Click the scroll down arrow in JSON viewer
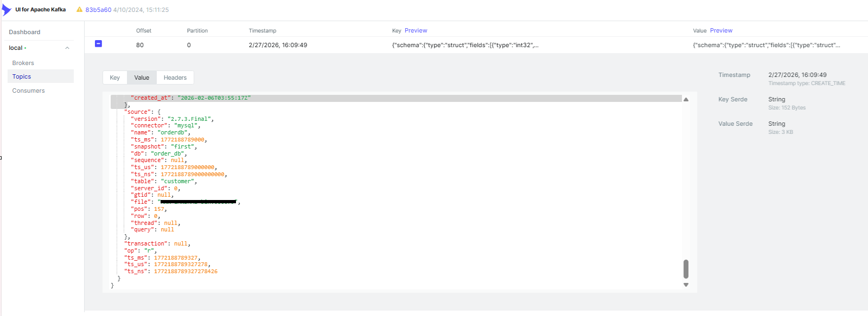 686,285
